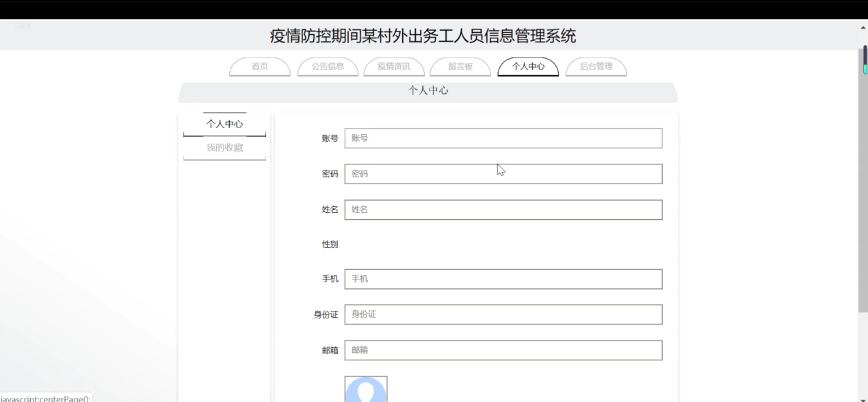Switch to the 疫情资讯 tab
Screen dimensions: 868x402
(x=394, y=66)
